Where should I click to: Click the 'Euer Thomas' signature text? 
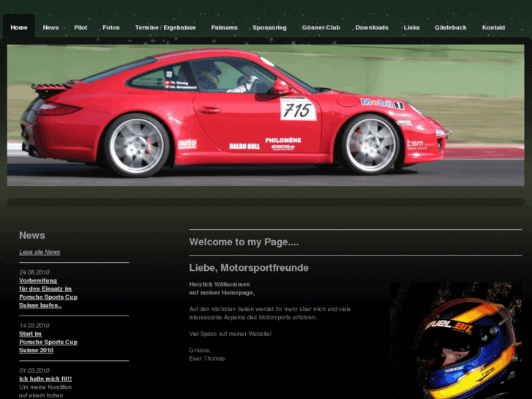tap(207, 359)
